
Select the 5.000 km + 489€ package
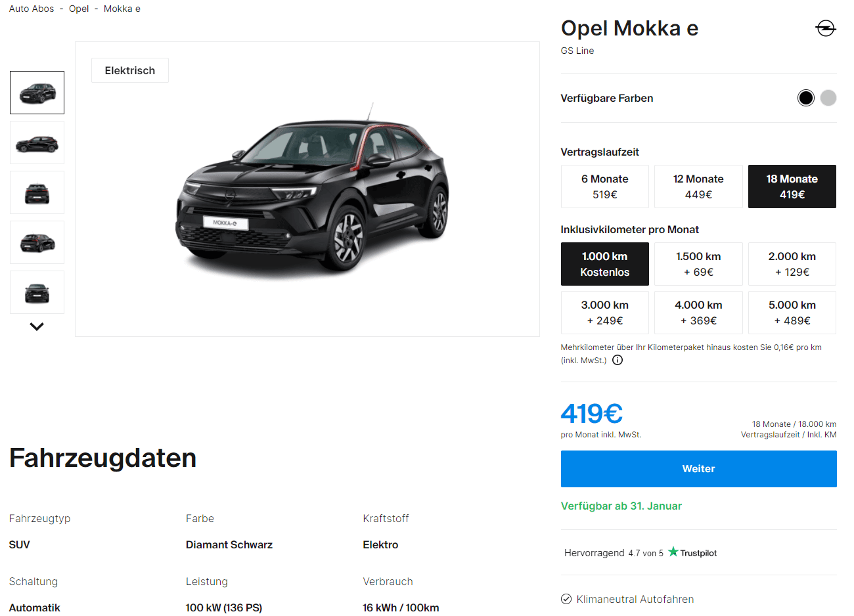792,313
